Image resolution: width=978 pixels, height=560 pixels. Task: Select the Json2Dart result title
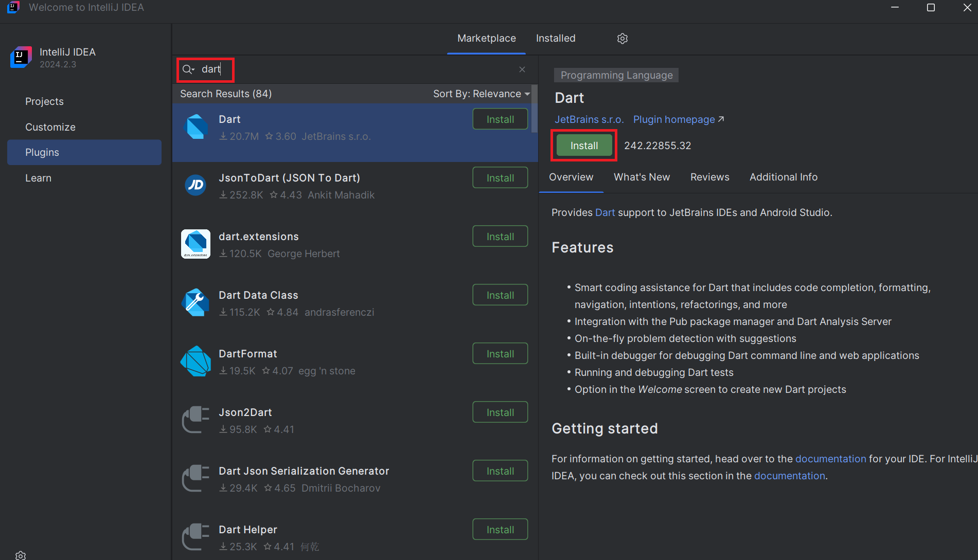(245, 412)
